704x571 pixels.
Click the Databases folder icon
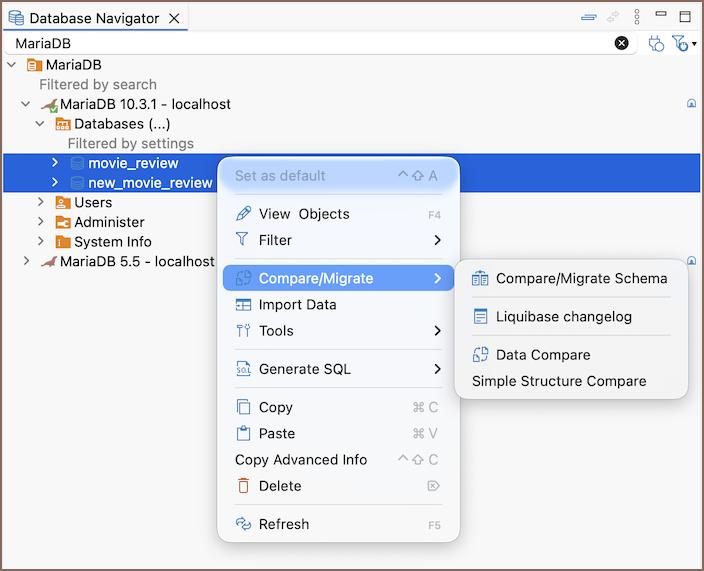(x=63, y=124)
